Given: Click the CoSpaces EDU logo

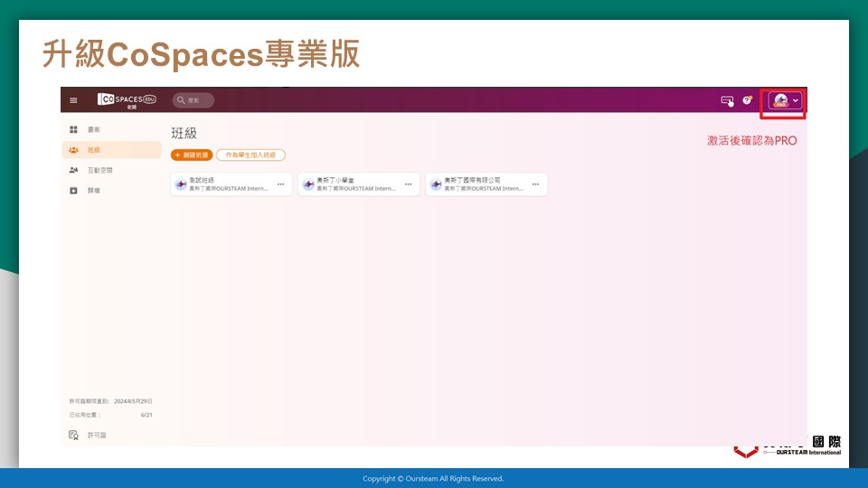Looking at the screenshot, I should 127,99.
